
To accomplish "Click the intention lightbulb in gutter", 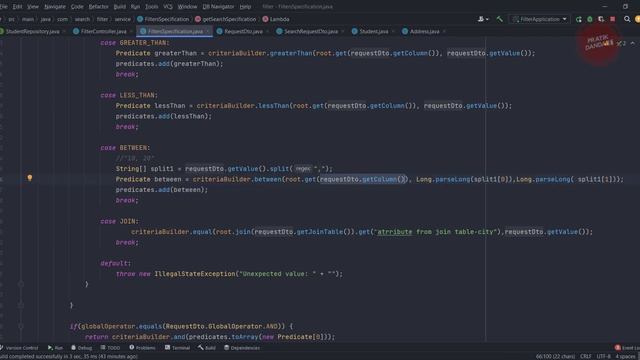I will point(30,178).
